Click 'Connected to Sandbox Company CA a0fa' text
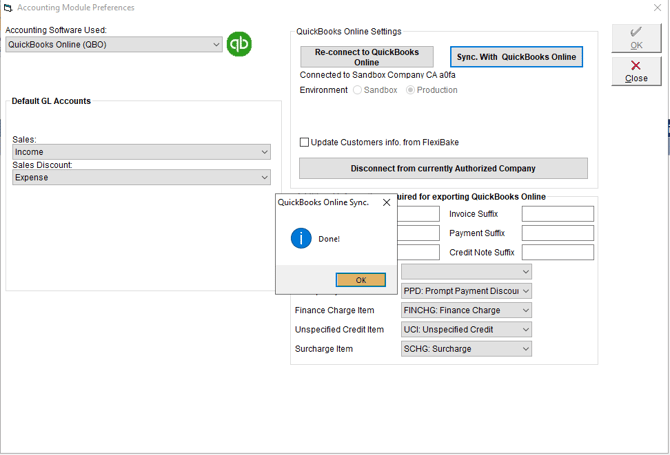This screenshot has width=670, height=455. (377, 75)
